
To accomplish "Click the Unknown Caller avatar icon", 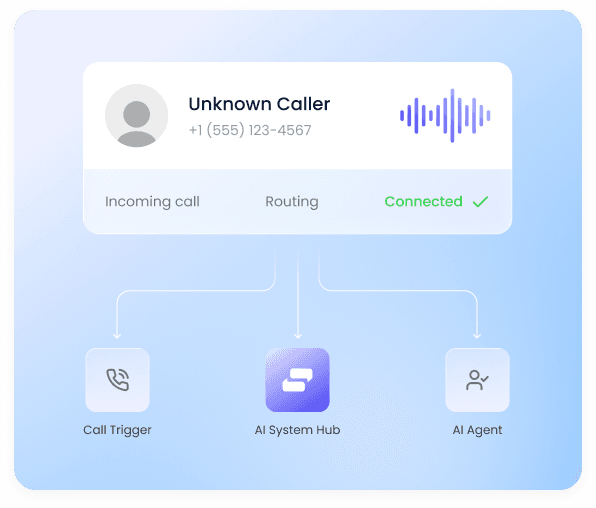I will 136,116.
